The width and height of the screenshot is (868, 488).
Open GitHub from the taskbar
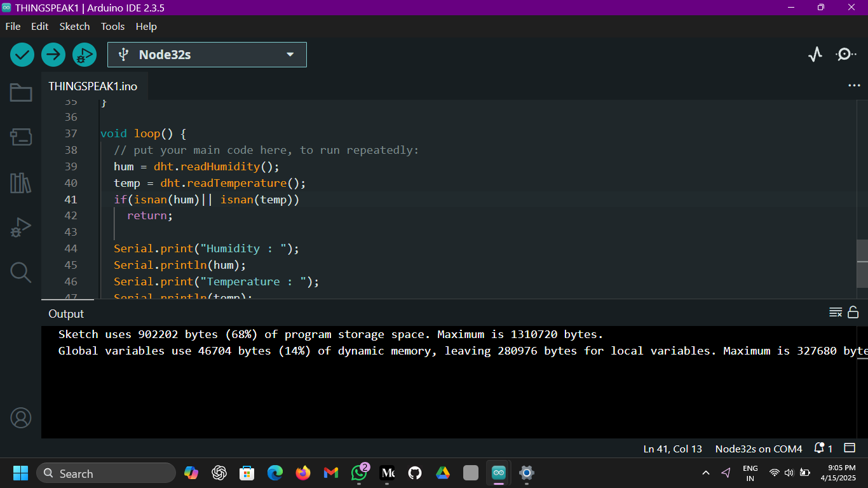(415, 473)
